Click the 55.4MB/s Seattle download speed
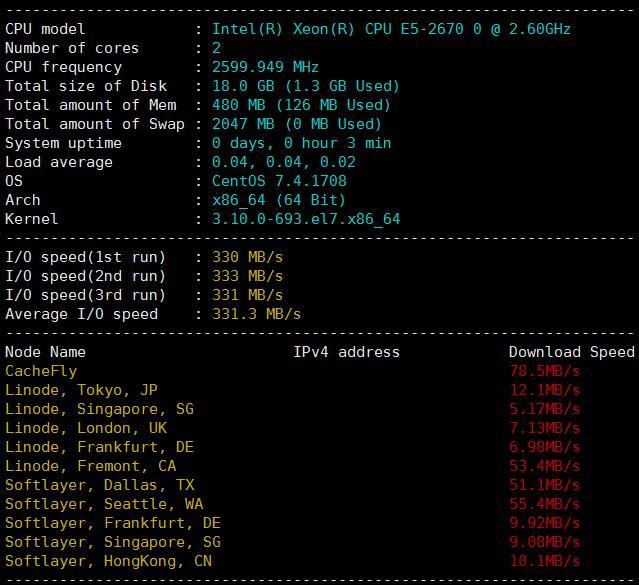This screenshot has height=585, width=639. click(544, 504)
